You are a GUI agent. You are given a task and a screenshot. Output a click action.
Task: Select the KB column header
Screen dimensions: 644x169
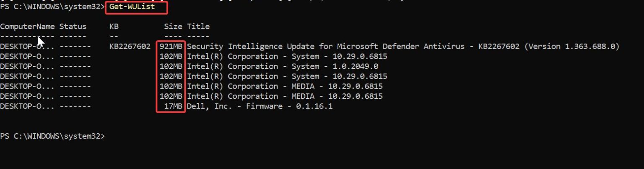[114, 26]
